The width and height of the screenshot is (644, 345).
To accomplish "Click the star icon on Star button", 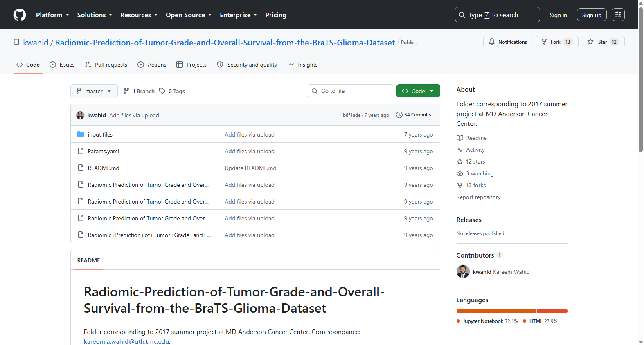I will click(x=590, y=42).
